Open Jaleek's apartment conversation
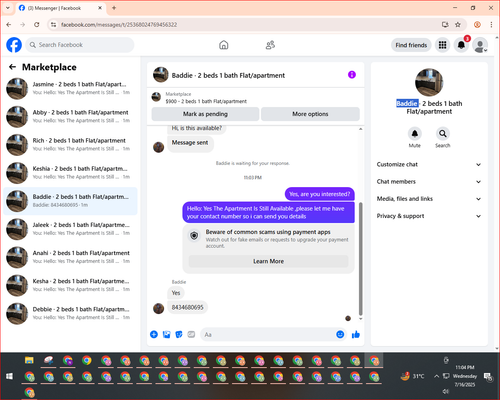The width and height of the screenshot is (500, 400). pos(70,229)
